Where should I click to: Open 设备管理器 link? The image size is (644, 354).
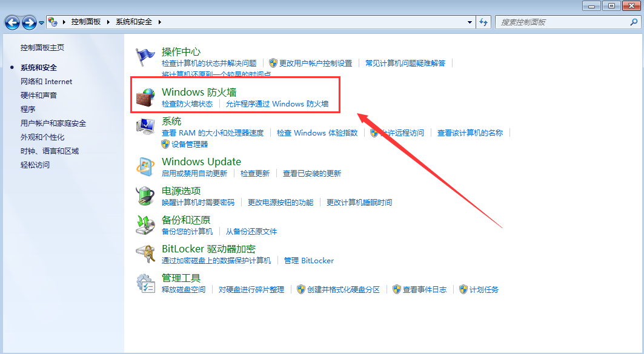tap(190, 145)
